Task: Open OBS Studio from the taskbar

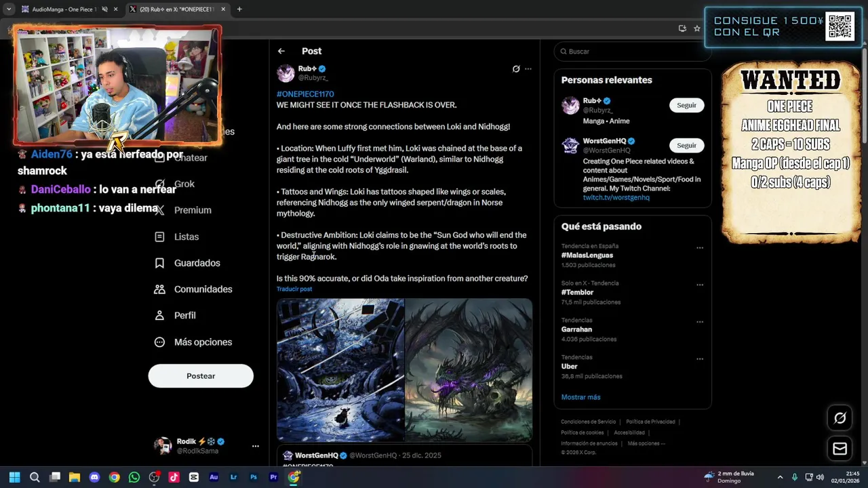Action: 154,477
